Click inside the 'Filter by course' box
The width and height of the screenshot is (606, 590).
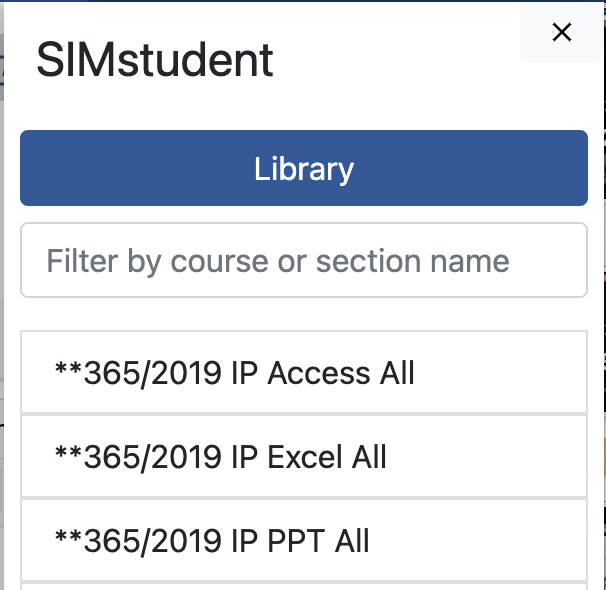pyautogui.click(x=304, y=261)
